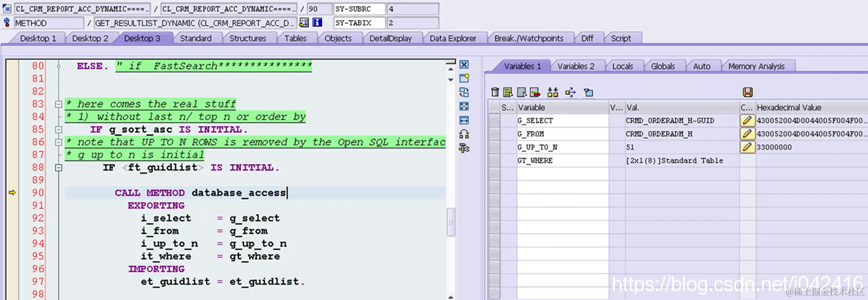Click the editor scroll down arrow

pos(451,79)
